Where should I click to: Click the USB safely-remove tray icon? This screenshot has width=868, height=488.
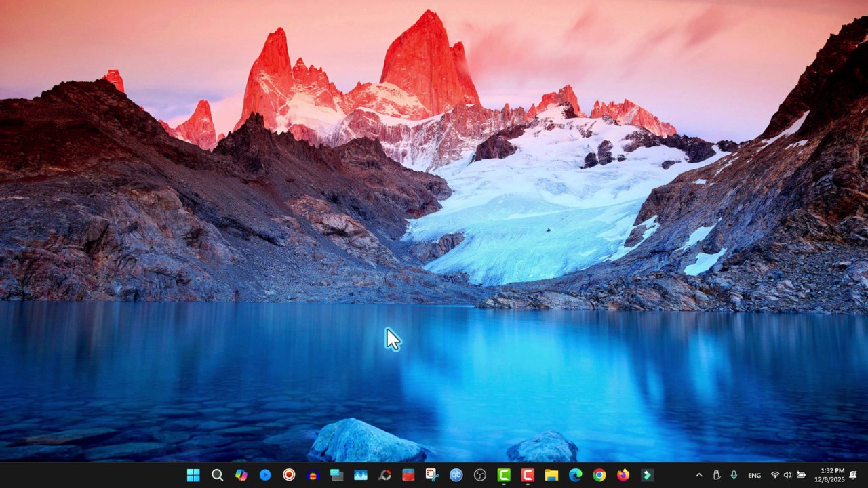coord(717,475)
